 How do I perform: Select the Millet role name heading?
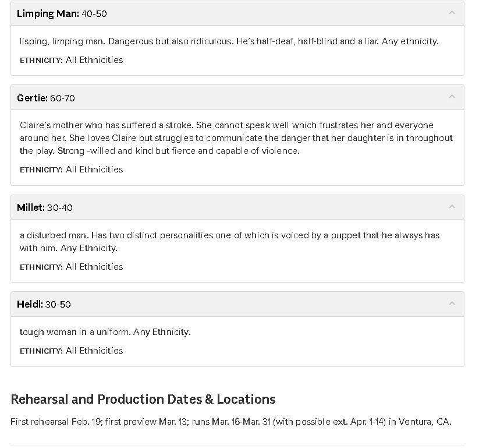31,207
